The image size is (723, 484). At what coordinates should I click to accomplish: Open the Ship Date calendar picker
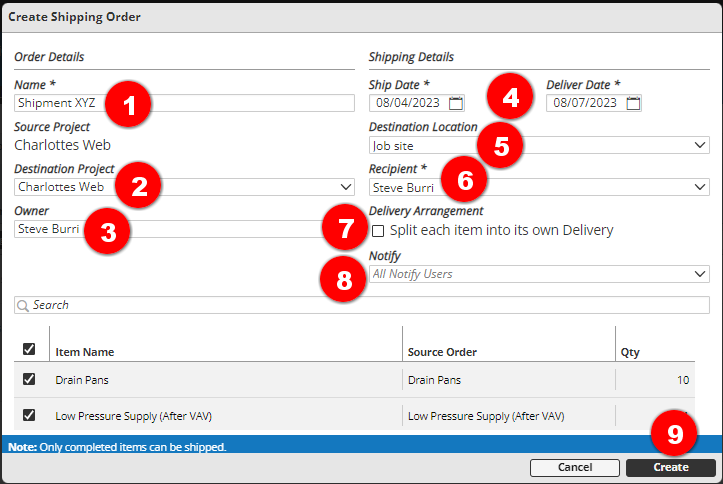click(x=456, y=103)
